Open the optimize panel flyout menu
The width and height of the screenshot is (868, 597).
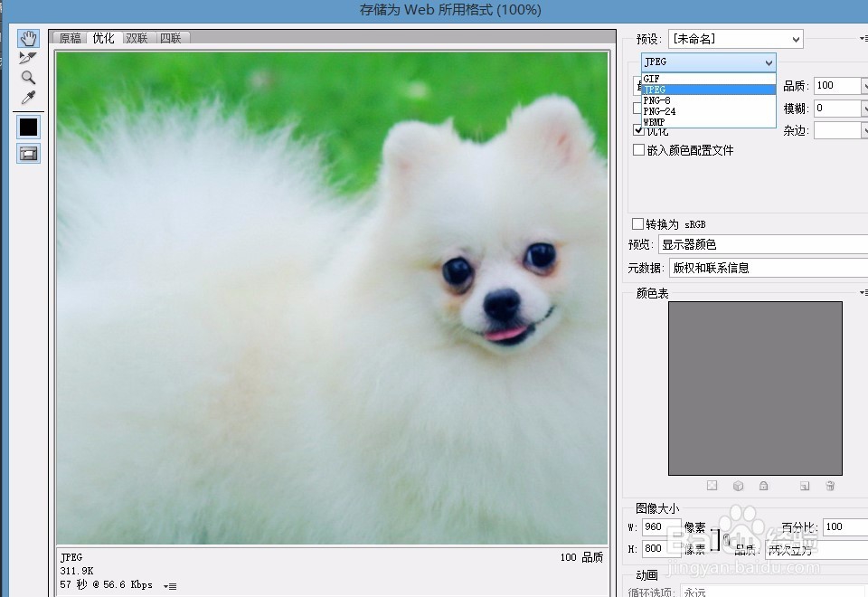(x=863, y=38)
